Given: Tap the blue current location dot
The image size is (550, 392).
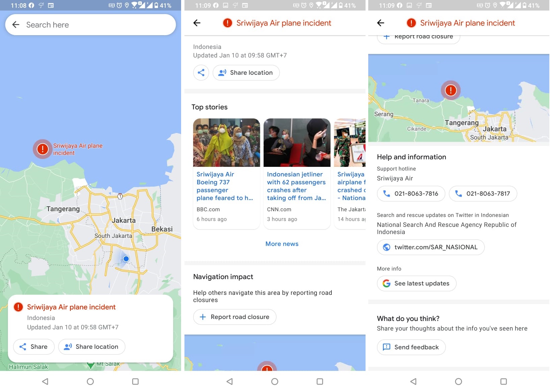Looking at the screenshot, I should [x=126, y=259].
